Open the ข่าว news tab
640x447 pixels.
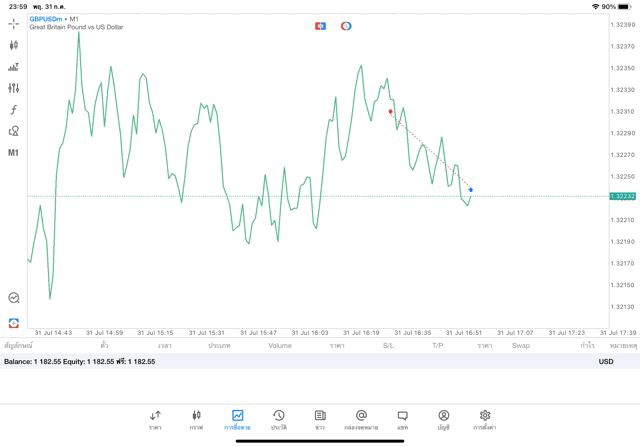[320, 419]
